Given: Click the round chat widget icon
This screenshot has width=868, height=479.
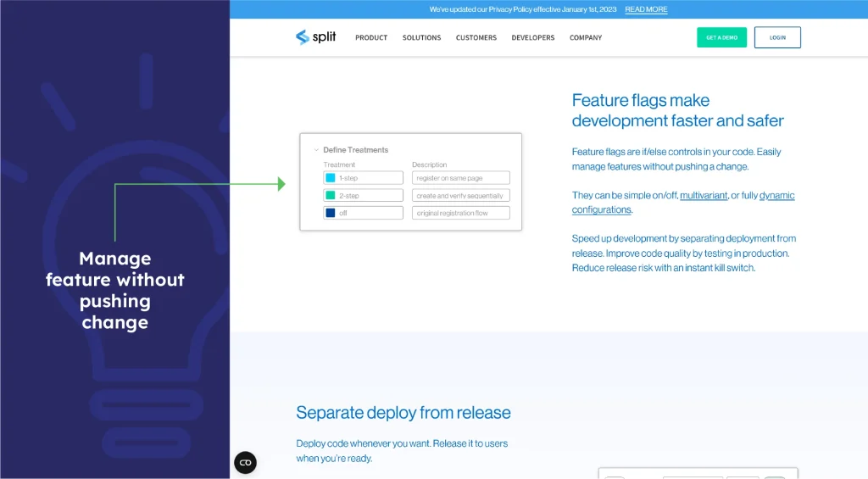Looking at the screenshot, I should (x=245, y=462).
